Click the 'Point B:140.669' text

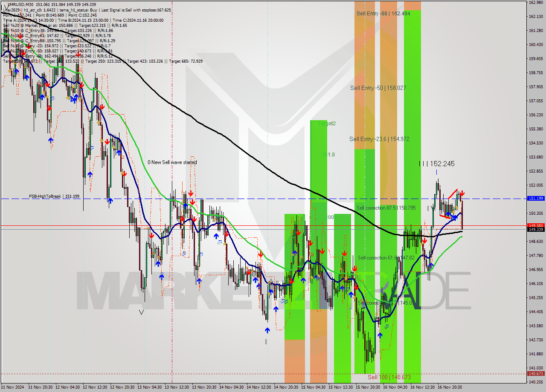tap(51, 15)
